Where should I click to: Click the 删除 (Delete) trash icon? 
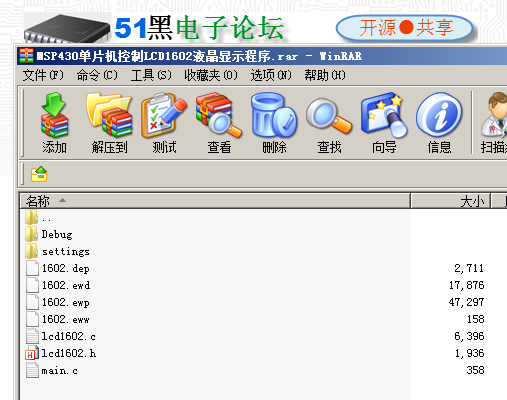[274, 115]
